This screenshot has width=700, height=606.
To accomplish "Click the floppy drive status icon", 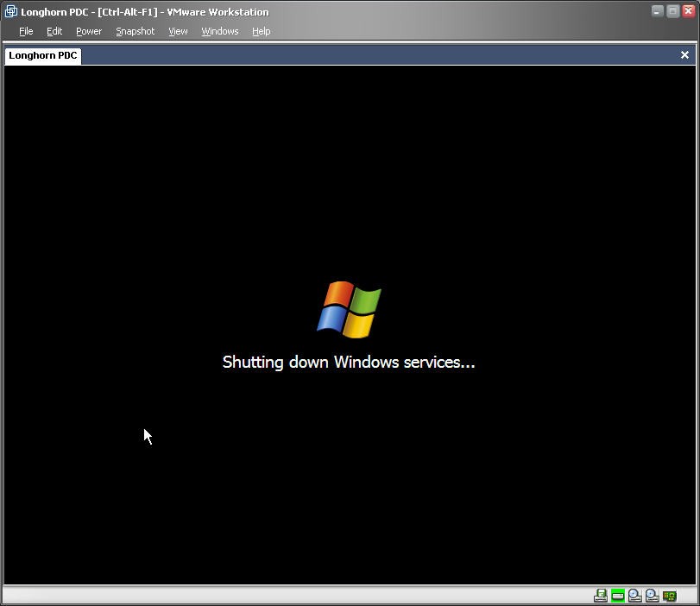I will pyautogui.click(x=601, y=596).
